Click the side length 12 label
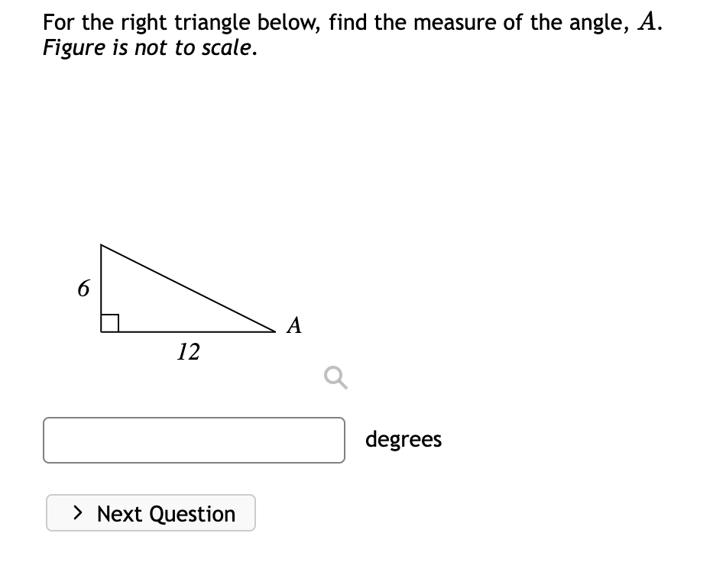The height and width of the screenshot is (588, 726). pos(187,352)
